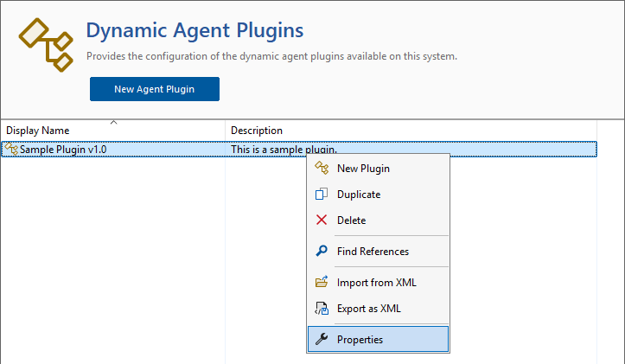Open Properties from the context menu

(x=360, y=340)
